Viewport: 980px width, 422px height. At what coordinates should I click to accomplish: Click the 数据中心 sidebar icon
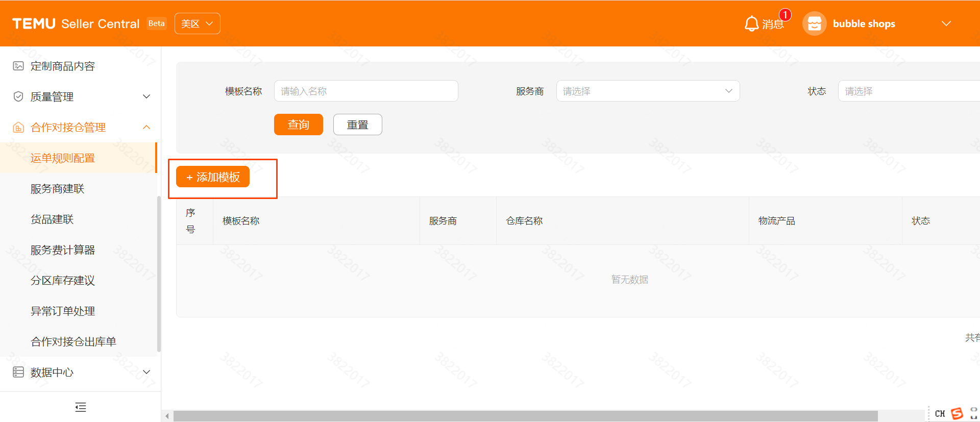pos(18,372)
